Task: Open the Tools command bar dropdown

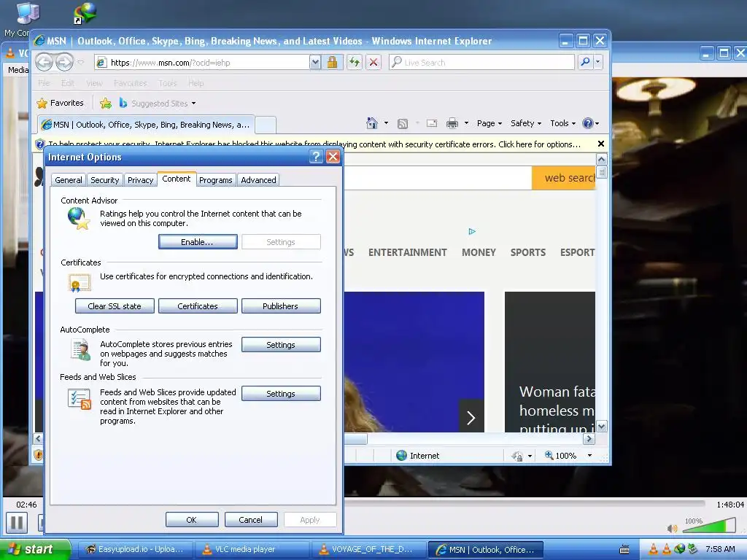Action: (x=562, y=123)
